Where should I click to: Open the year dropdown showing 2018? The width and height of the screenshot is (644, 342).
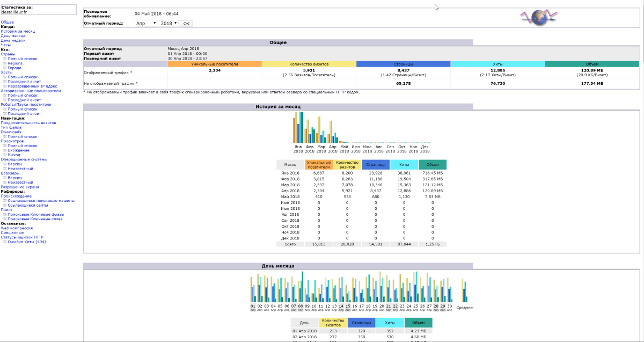169,24
